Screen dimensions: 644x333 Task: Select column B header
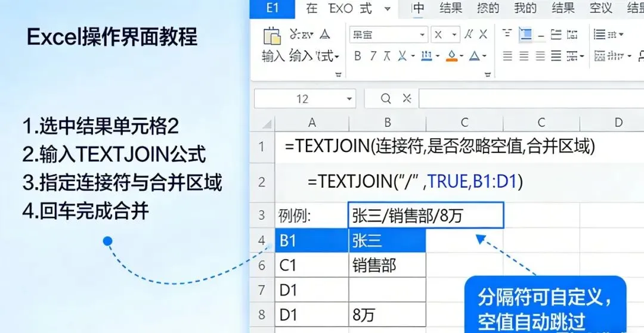388,123
